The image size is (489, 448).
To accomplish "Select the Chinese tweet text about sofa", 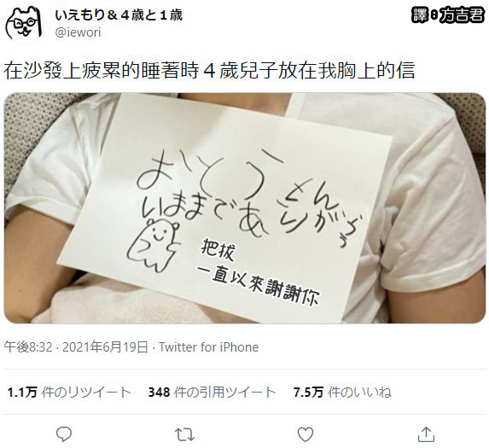I will click(x=209, y=71).
